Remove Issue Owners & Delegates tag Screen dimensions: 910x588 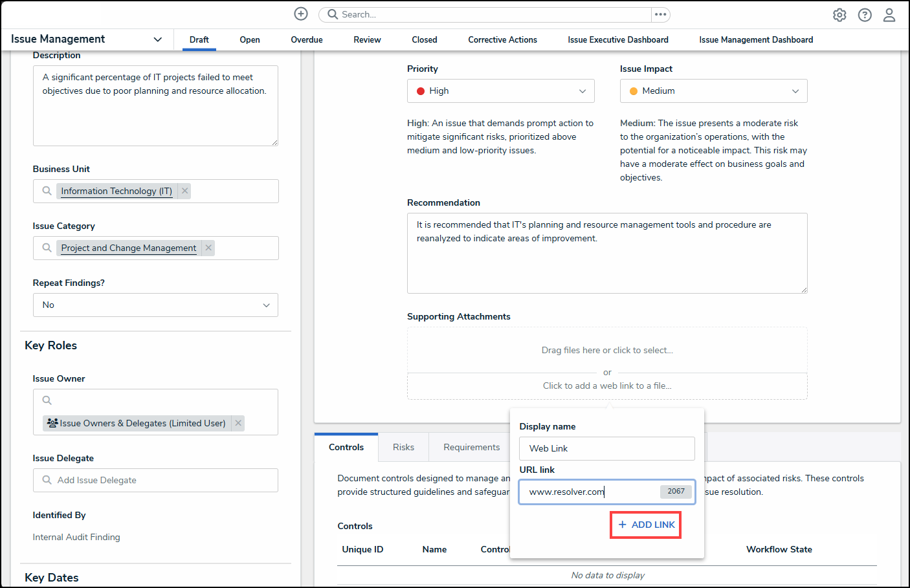pos(238,423)
